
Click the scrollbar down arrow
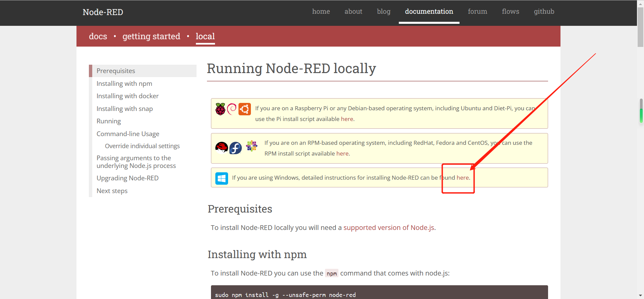point(640,296)
